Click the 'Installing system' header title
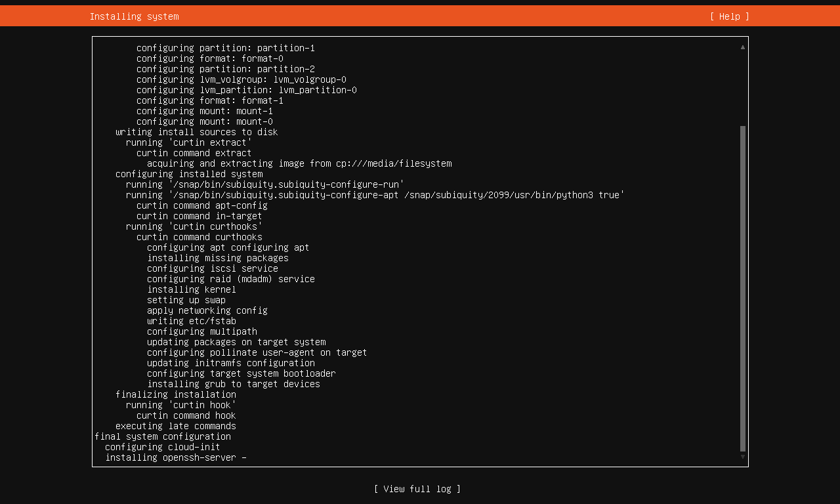The height and width of the screenshot is (504, 840). 134,16
